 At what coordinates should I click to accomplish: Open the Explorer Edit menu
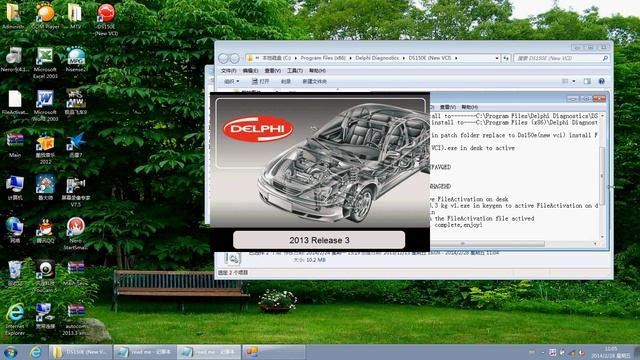point(250,71)
